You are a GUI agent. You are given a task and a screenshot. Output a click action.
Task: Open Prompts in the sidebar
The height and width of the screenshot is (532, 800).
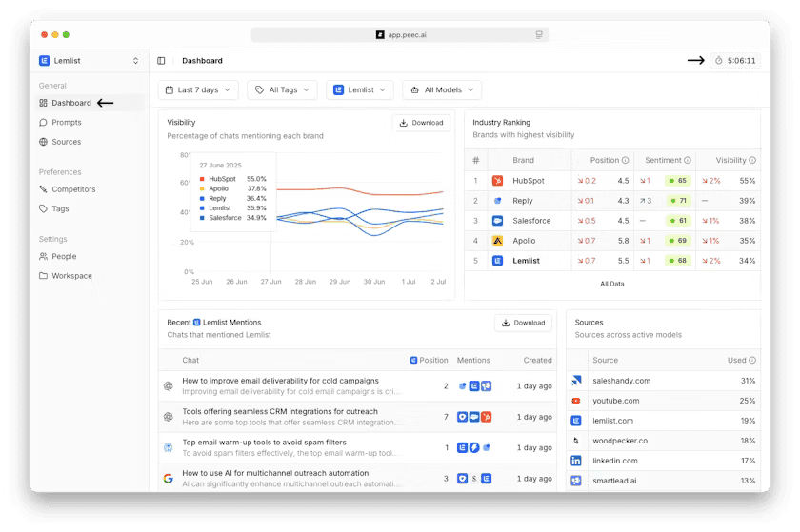(x=66, y=123)
